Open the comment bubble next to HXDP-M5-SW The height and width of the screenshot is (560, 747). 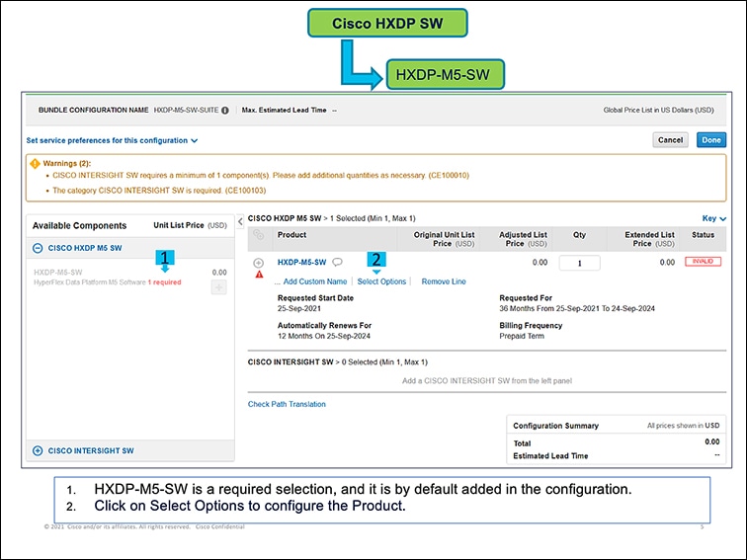(x=337, y=262)
